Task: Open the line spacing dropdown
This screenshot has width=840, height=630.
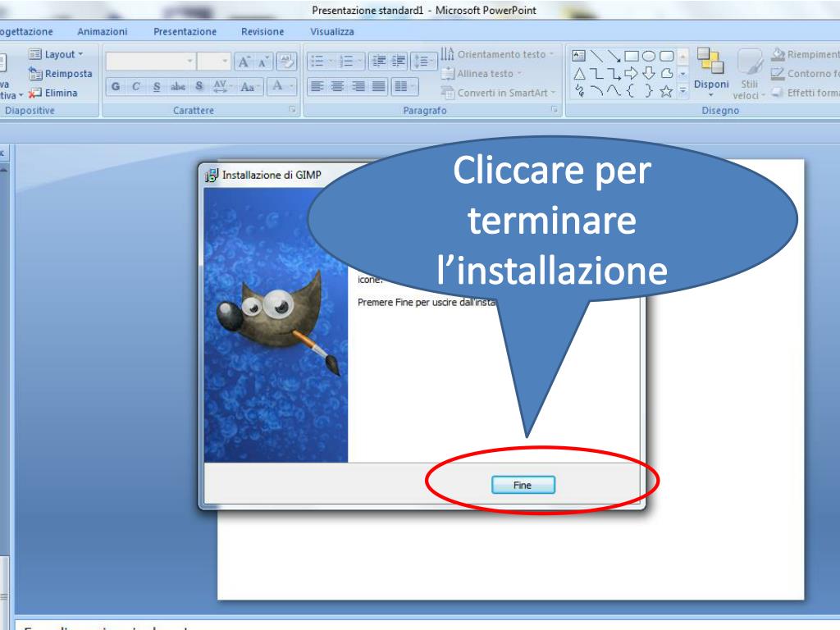Action: click(x=423, y=61)
